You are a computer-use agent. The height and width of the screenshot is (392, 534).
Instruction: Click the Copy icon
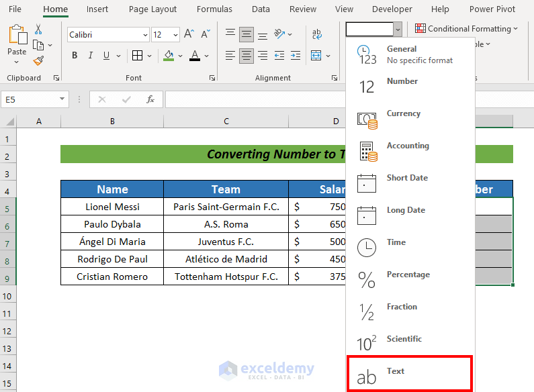[x=38, y=45]
